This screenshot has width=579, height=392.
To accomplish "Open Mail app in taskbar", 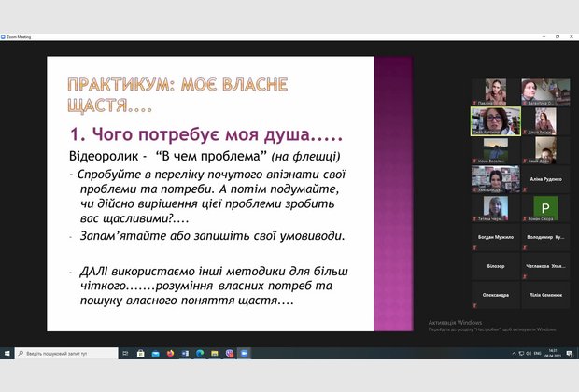I will [155, 353].
